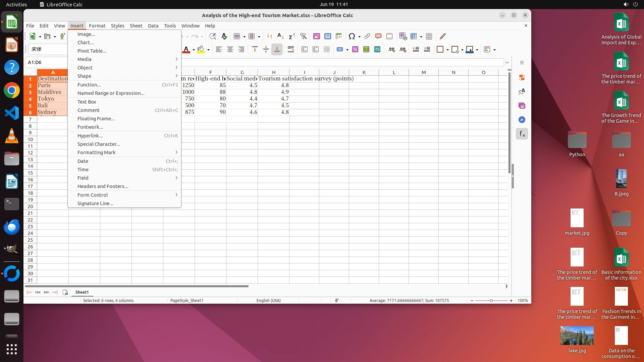Open the Functions deck in sidebar
644x362 pixels.
[x=522, y=134]
